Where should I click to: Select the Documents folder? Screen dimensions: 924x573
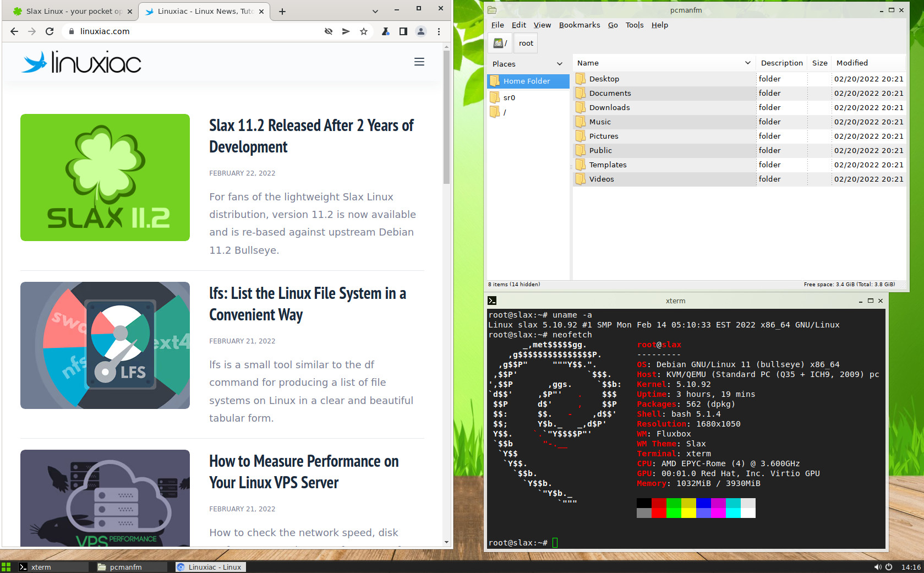pyautogui.click(x=739, y=93)
